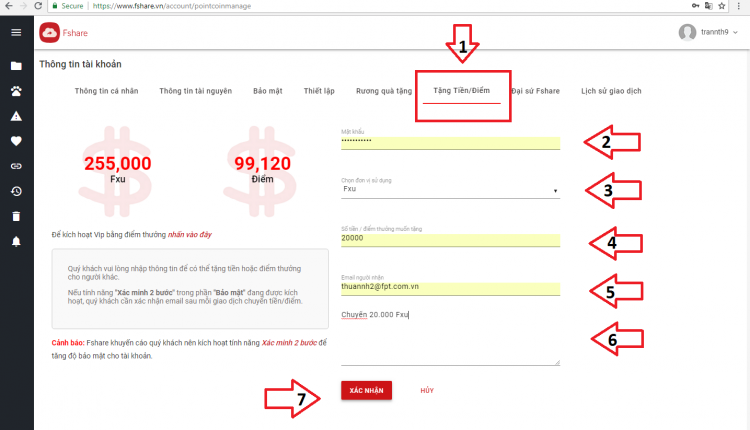The width and height of the screenshot is (750, 430).
Task: Open the browser three-dot menu
Action: coord(739,6)
